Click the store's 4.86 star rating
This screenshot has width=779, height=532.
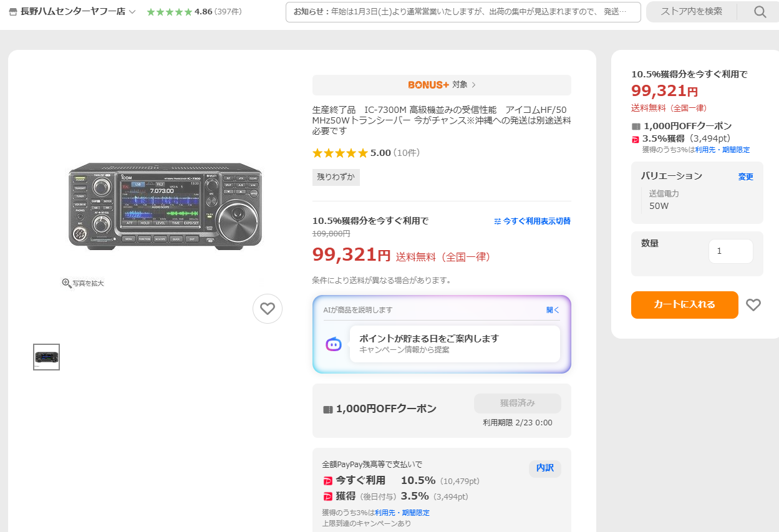coord(170,12)
